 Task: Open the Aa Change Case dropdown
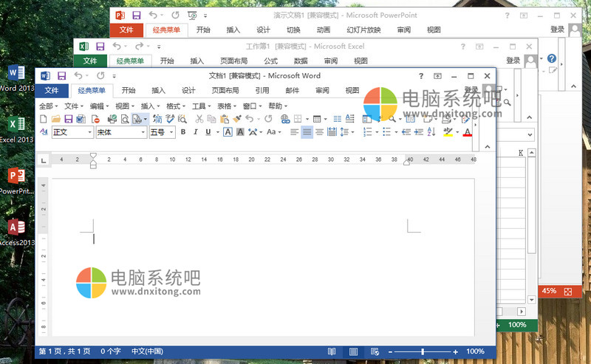(x=273, y=132)
